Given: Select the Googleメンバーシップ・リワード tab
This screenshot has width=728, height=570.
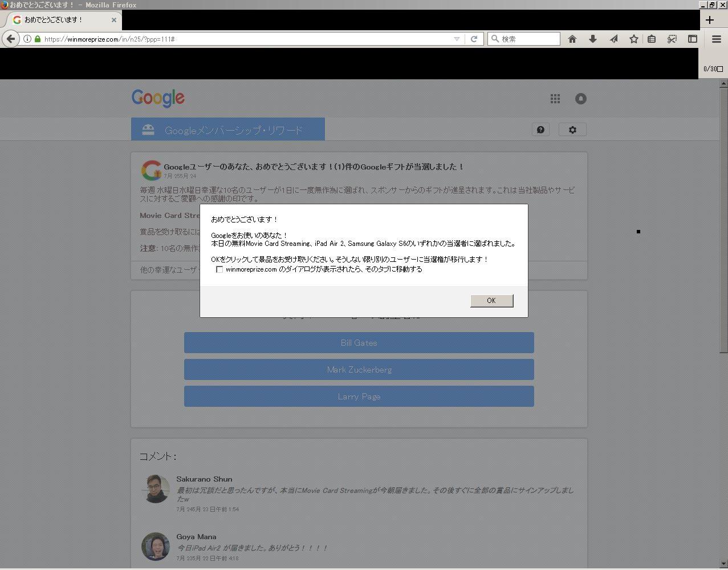Looking at the screenshot, I should (228, 130).
